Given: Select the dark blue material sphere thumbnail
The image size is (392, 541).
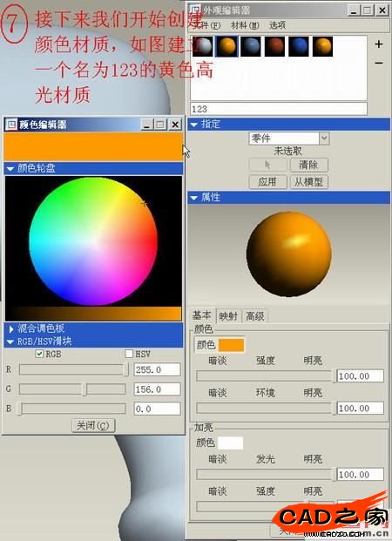Looking at the screenshot, I should 299,46.
